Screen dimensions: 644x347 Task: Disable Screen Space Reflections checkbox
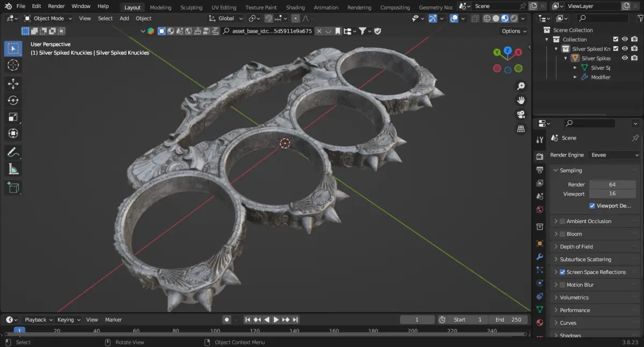[x=562, y=272]
